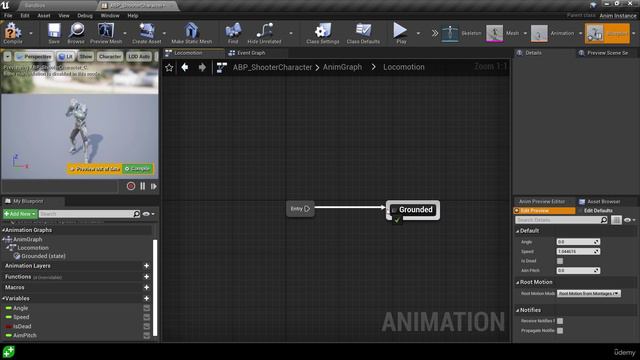Toggle Propagate Notifies checkbox
This screenshot has width=640, height=360.
pyautogui.click(x=560, y=331)
